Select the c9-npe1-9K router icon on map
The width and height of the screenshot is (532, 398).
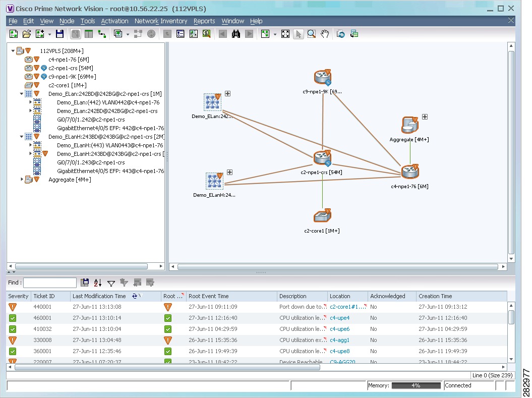pos(322,77)
